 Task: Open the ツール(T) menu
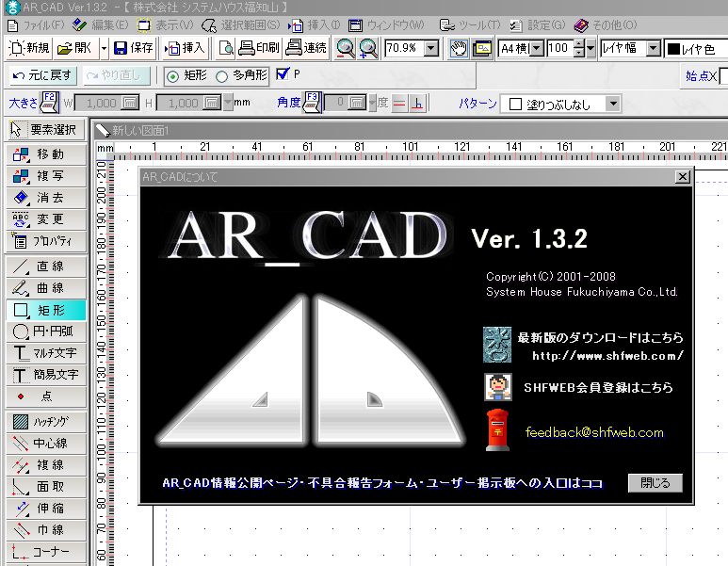[470, 25]
